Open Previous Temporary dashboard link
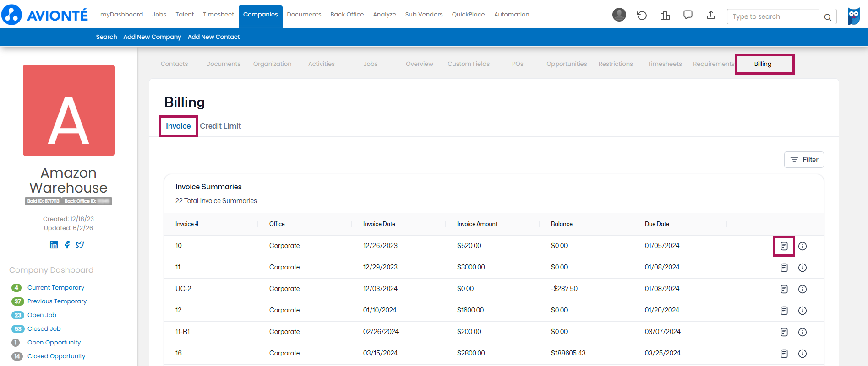 (57, 301)
